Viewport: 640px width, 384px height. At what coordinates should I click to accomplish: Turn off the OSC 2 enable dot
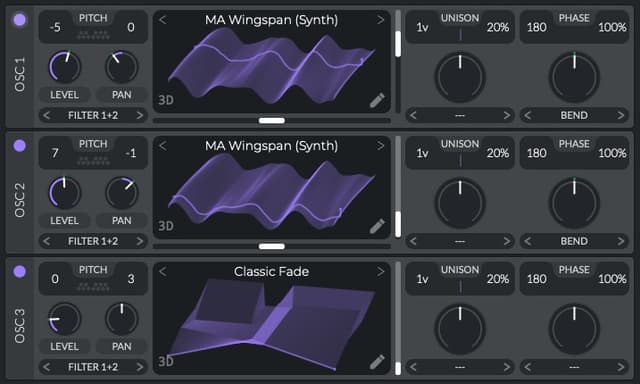pyautogui.click(x=20, y=146)
